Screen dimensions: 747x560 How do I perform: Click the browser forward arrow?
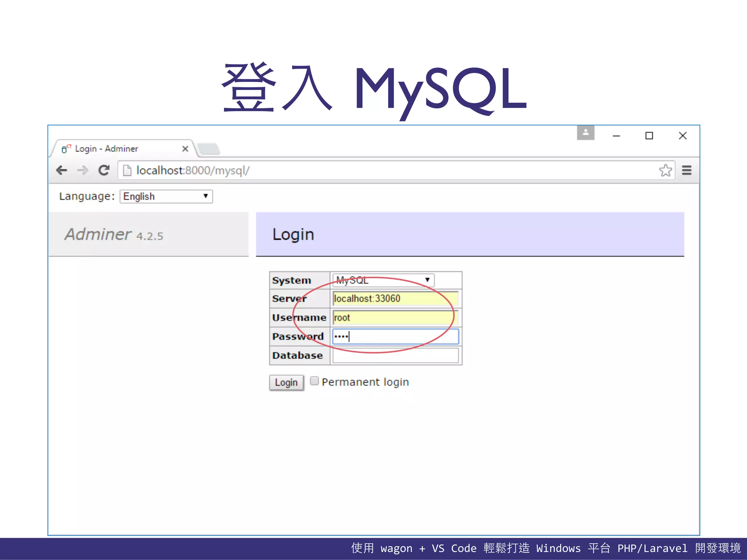click(x=83, y=170)
